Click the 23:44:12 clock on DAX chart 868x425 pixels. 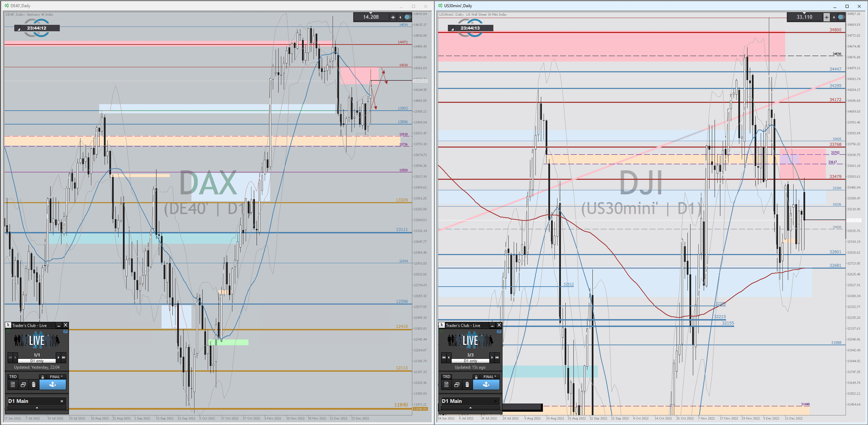37,28
